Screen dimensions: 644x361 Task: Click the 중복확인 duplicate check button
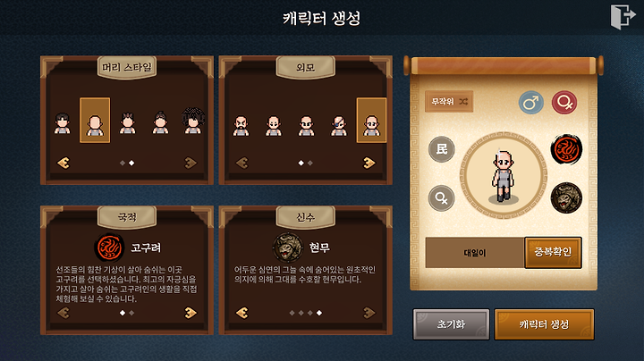[553, 252]
